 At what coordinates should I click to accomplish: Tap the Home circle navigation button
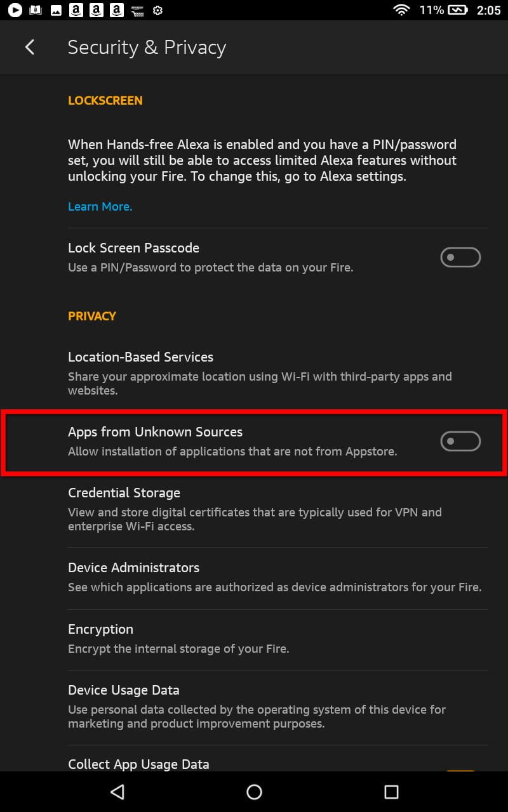[254, 792]
